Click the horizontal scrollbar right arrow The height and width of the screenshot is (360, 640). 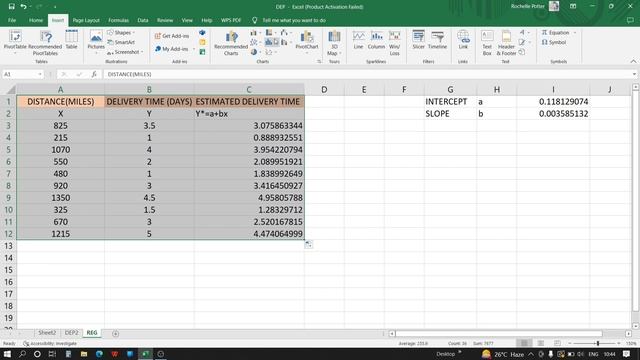click(x=629, y=333)
